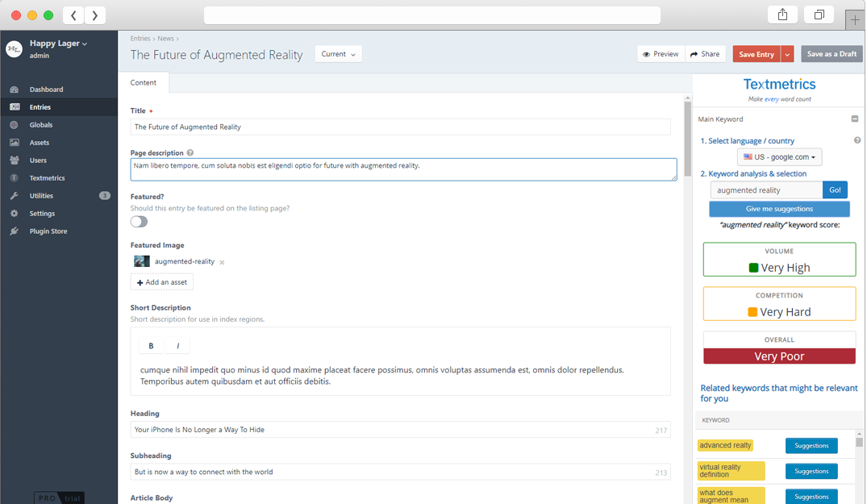867x504 pixels.
Task: Click Give me suggestions button
Action: [779, 209]
